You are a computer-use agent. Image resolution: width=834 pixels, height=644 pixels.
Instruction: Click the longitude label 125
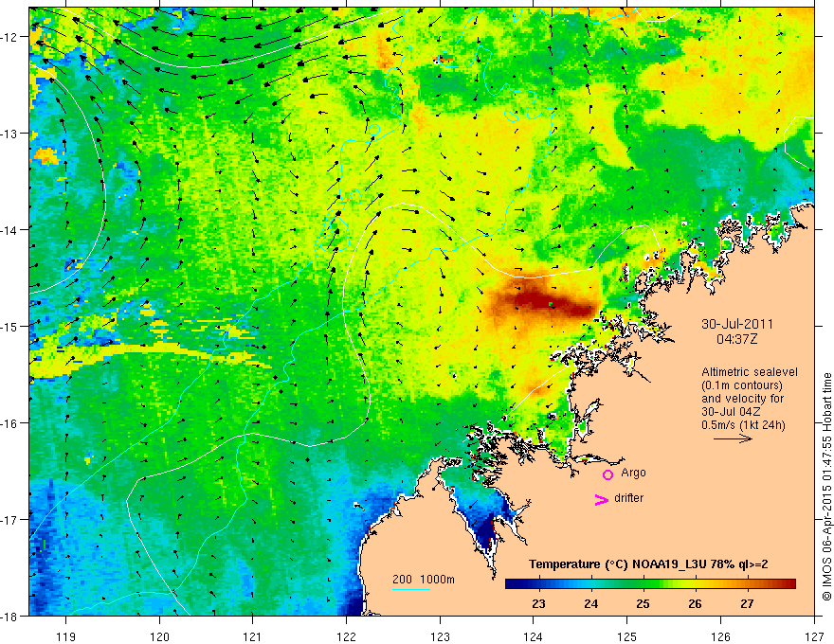point(627,636)
